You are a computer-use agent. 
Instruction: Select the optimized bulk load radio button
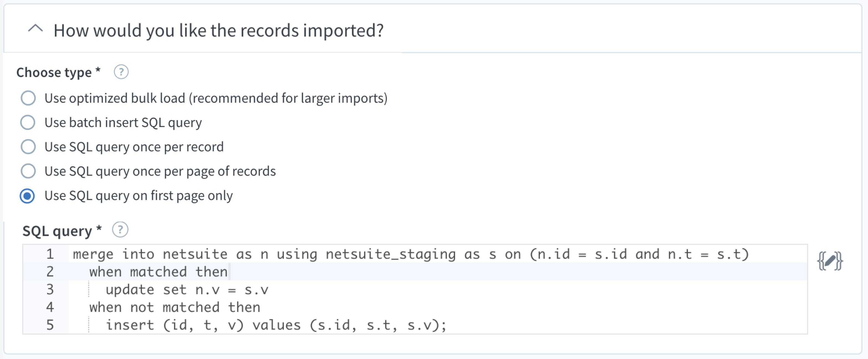click(28, 98)
